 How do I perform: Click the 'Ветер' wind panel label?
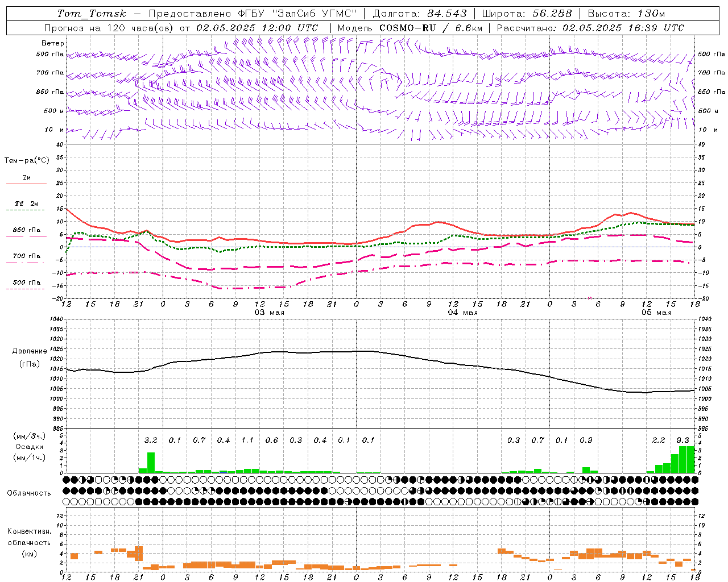point(53,43)
